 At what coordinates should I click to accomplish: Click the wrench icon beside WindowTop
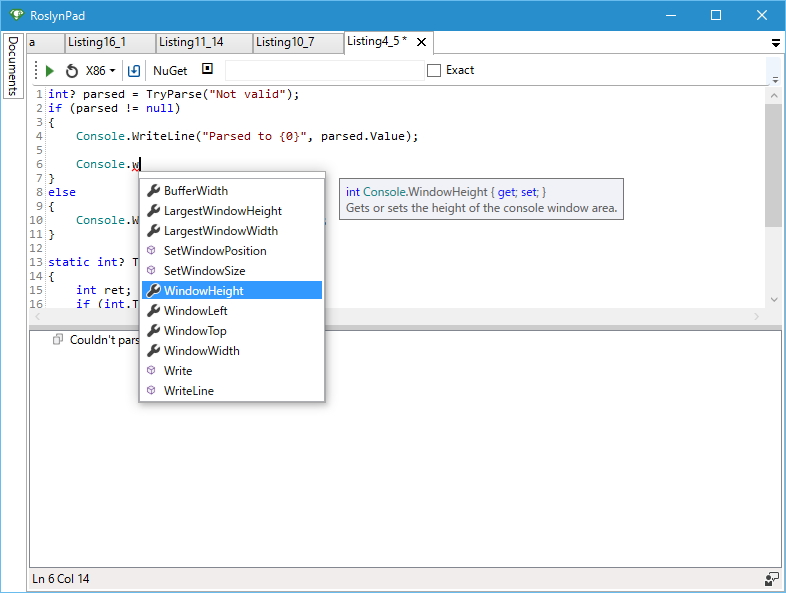[153, 330]
